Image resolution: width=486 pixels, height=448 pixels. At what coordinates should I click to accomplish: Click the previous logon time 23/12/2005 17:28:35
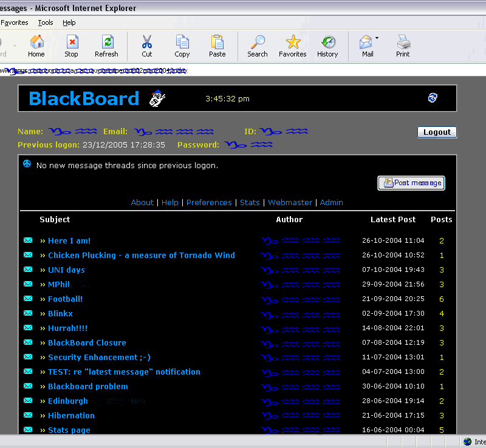[x=124, y=145]
